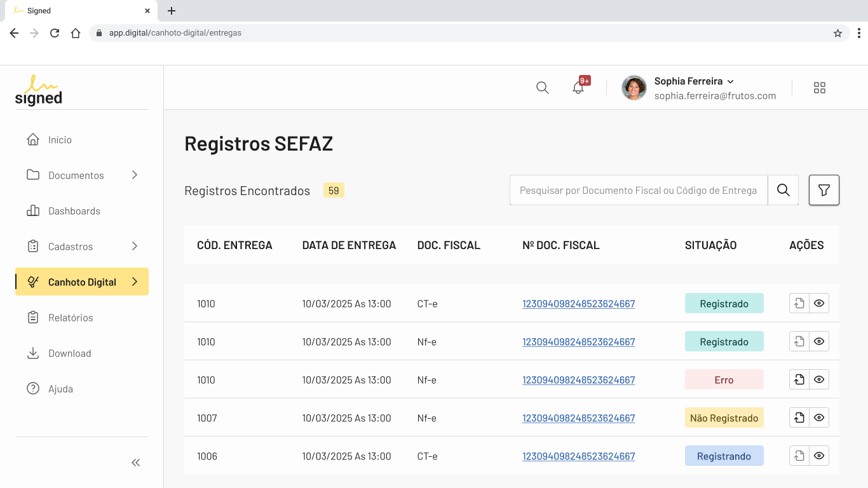Go to Início in the sidebar
This screenshot has width=868, height=488.
(x=82, y=140)
